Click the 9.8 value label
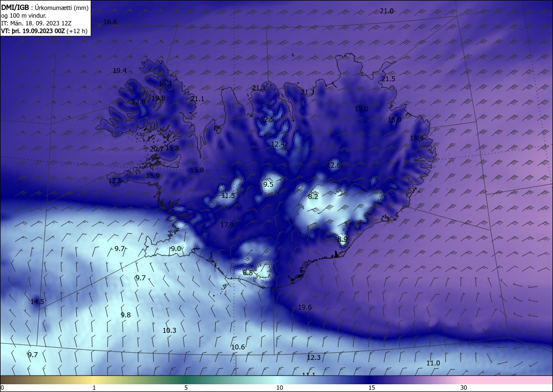 point(126,315)
